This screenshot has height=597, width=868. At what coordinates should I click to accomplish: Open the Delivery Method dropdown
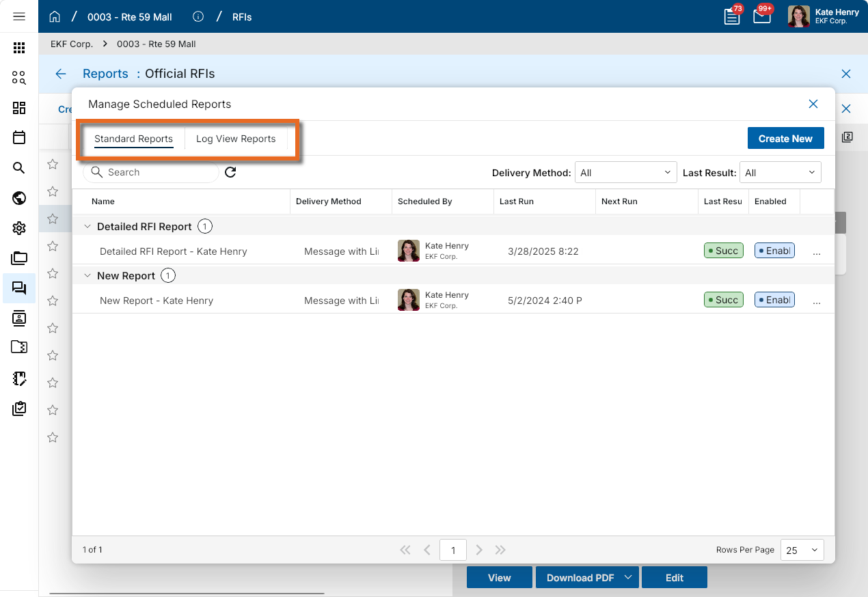(626, 173)
